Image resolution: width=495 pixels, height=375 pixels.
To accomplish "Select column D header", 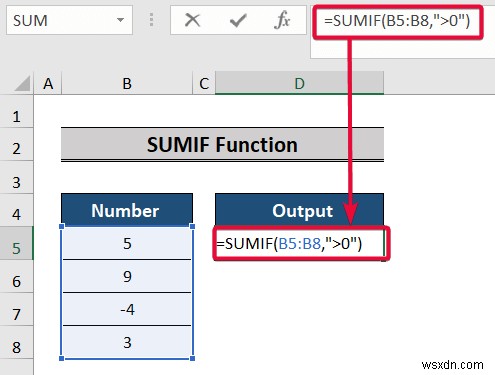I will point(299,83).
